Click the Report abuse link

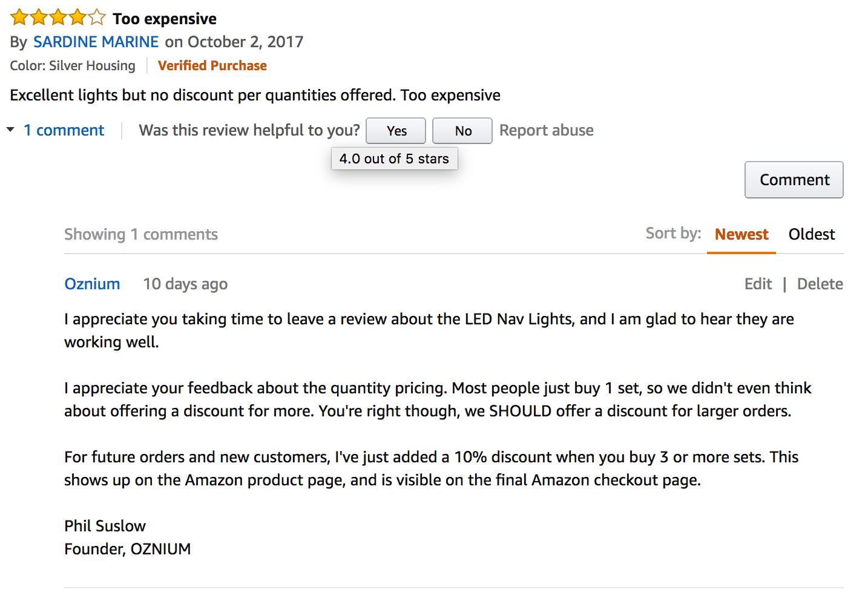[545, 130]
